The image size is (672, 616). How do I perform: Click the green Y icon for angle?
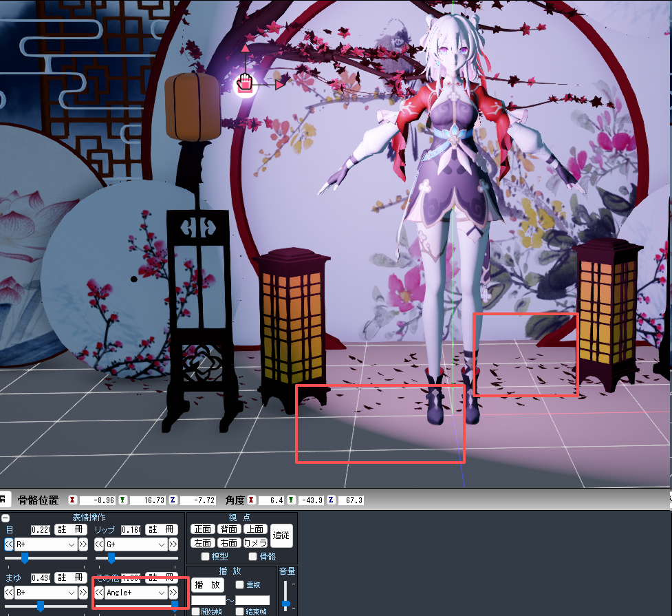pos(291,500)
